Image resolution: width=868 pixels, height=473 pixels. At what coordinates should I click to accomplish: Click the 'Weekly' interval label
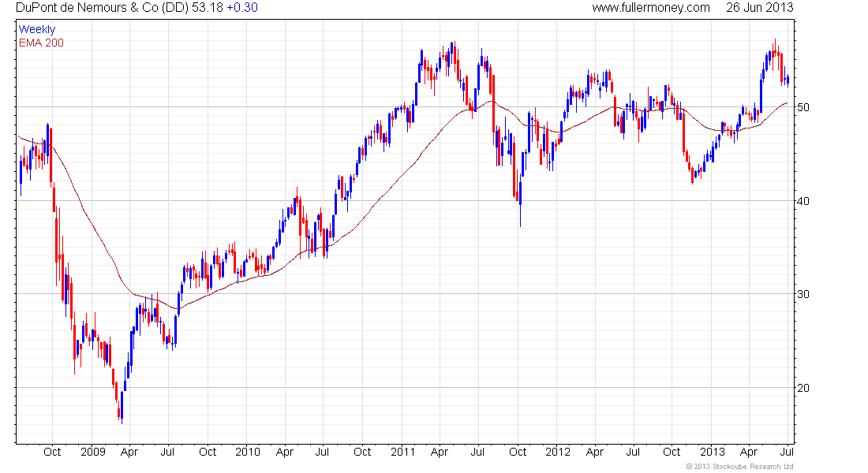pos(37,29)
